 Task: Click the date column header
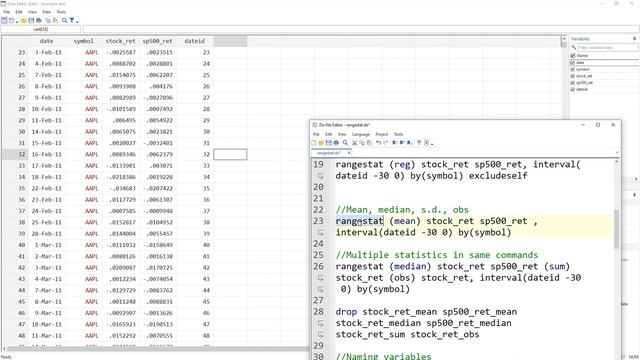tap(47, 41)
